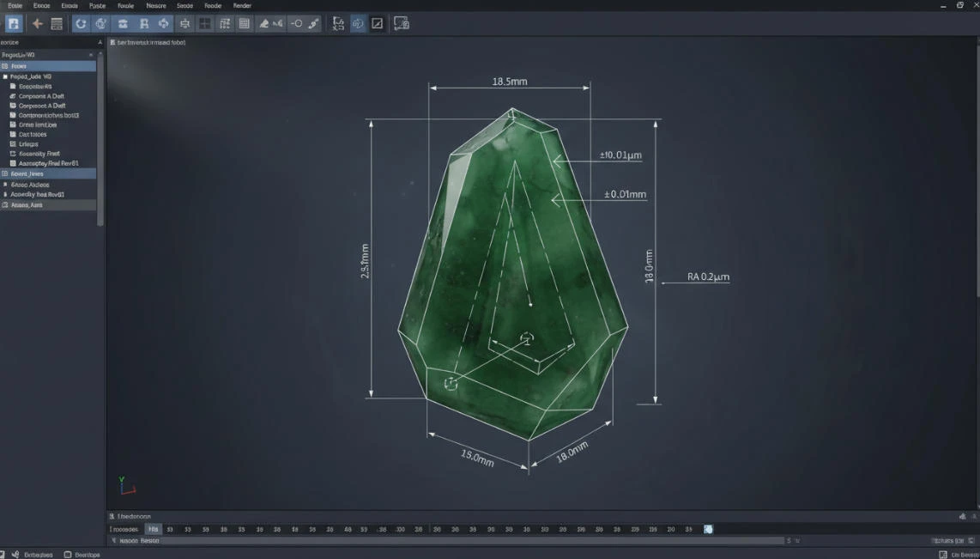Switch to the open document tab above the viewport

[x=154, y=42]
